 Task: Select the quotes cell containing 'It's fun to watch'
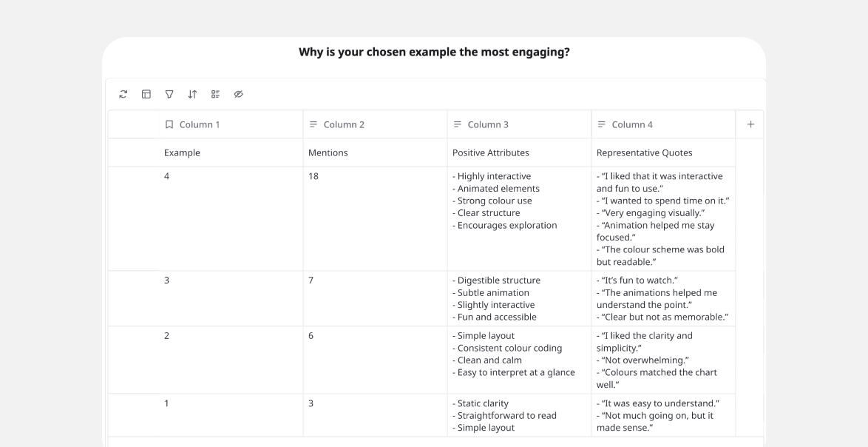tap(662, 298)
